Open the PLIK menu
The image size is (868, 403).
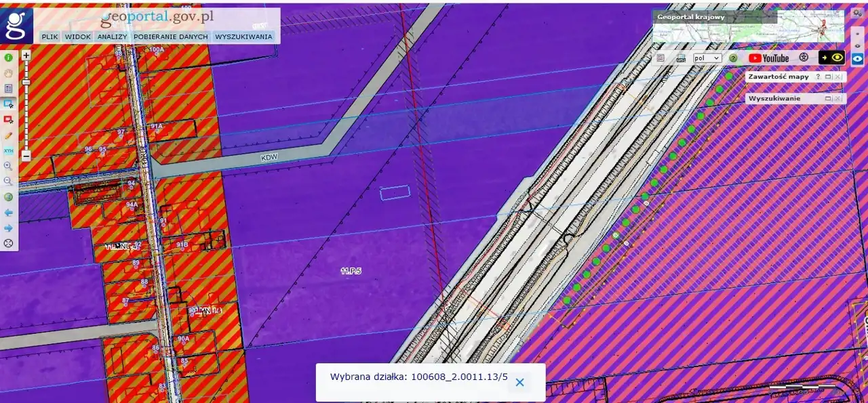(50, 37)
